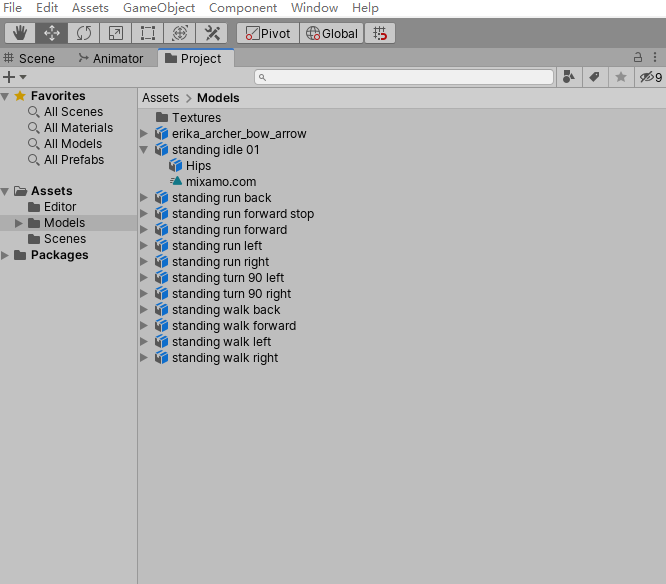
Task: Click standing idle 01 model icon
Action: tap(161, 150)
